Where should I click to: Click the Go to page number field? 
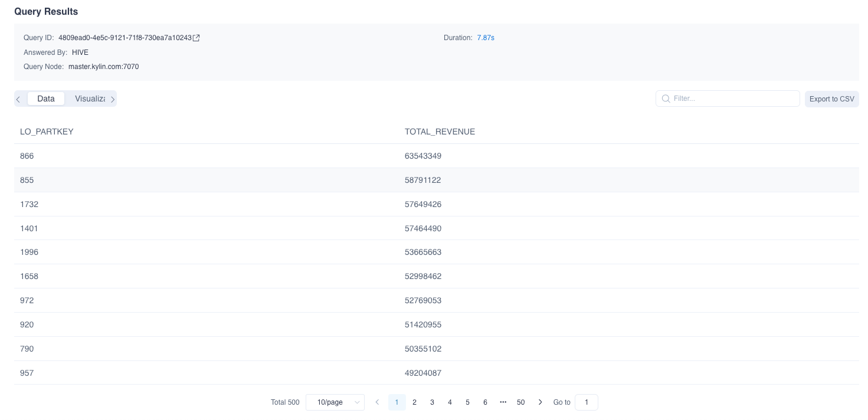586,402
